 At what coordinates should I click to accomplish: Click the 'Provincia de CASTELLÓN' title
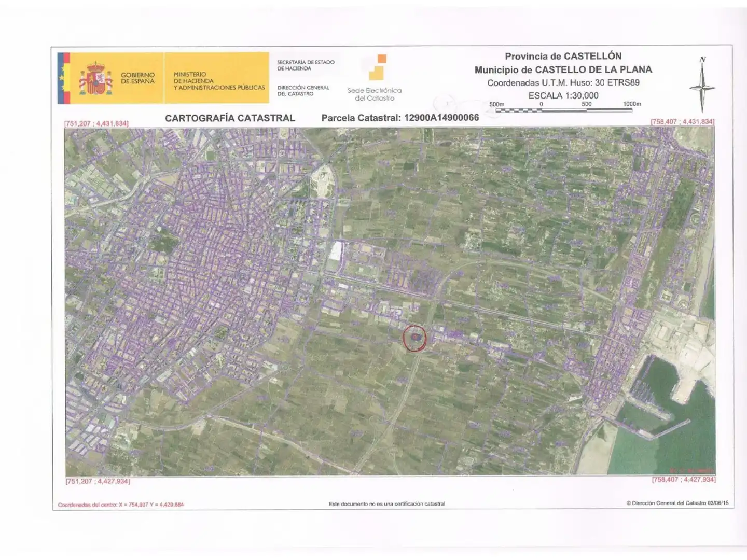[x=563, y=56]
